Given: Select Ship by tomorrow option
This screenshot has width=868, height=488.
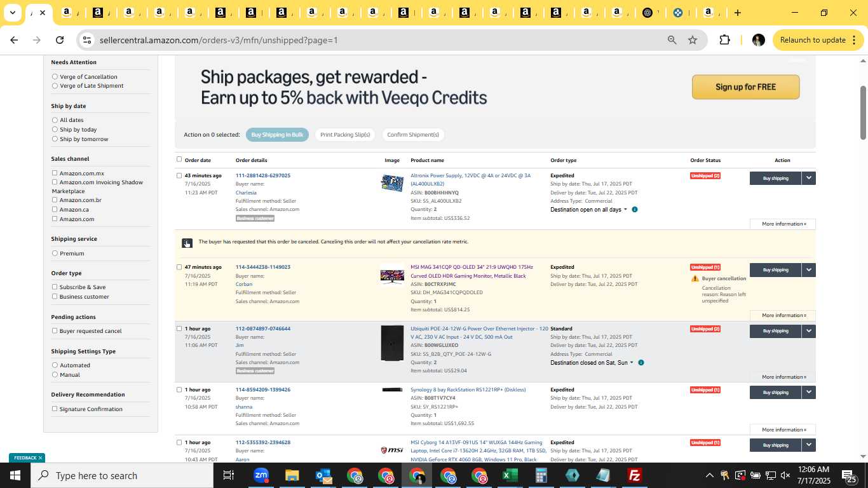Looking at the screenshot, I should [55, 139].
